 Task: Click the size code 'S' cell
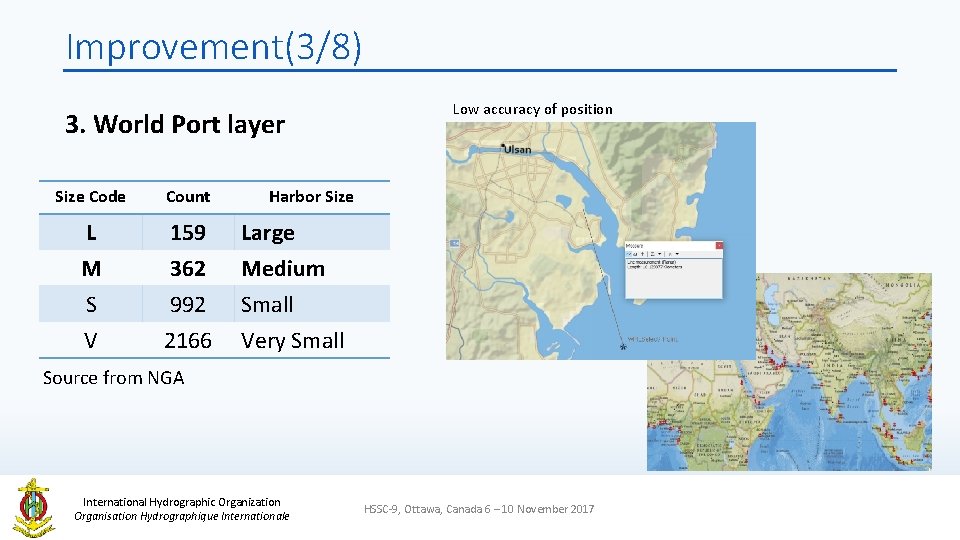tap(91, 304)
